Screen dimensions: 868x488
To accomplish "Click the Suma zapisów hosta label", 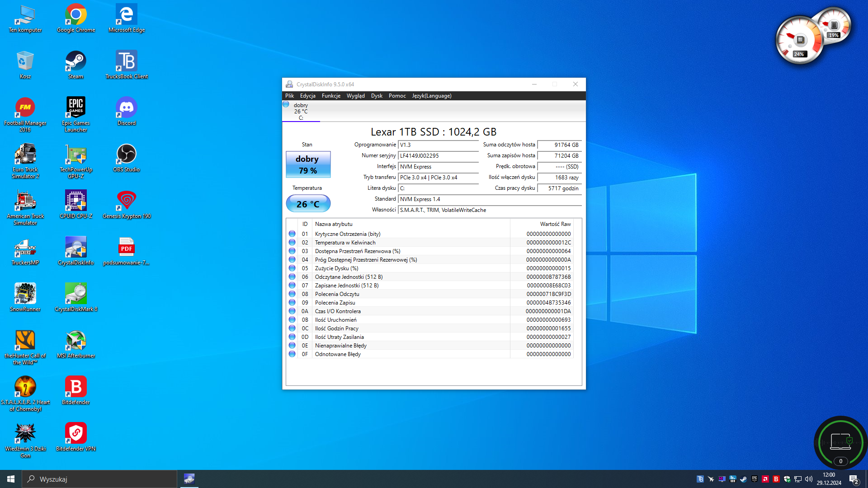I will (511, 155).
